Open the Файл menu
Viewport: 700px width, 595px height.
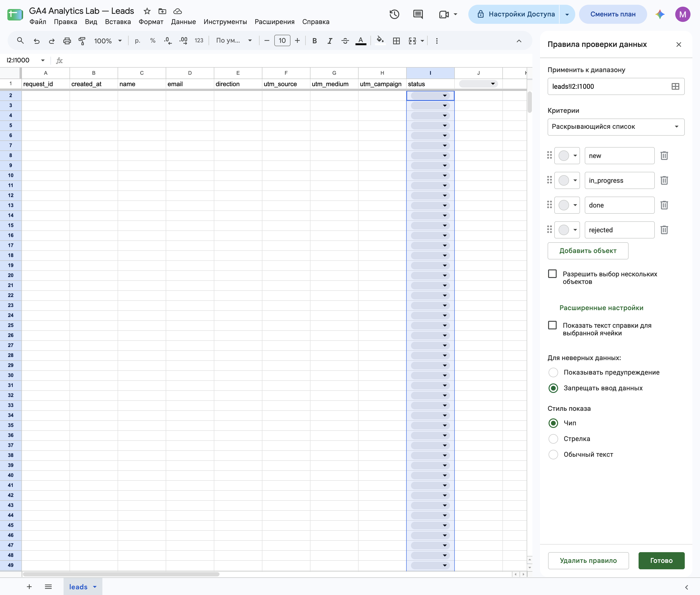38,22
